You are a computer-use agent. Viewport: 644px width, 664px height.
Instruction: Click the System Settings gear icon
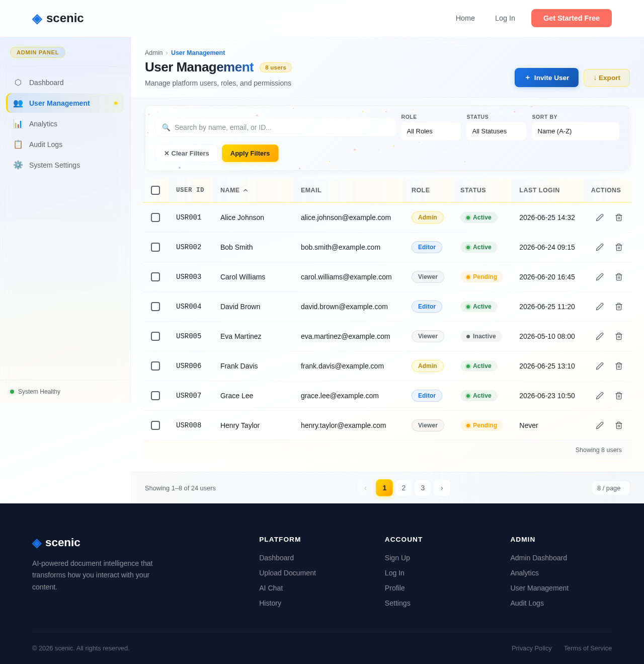(x=18, y=165)
